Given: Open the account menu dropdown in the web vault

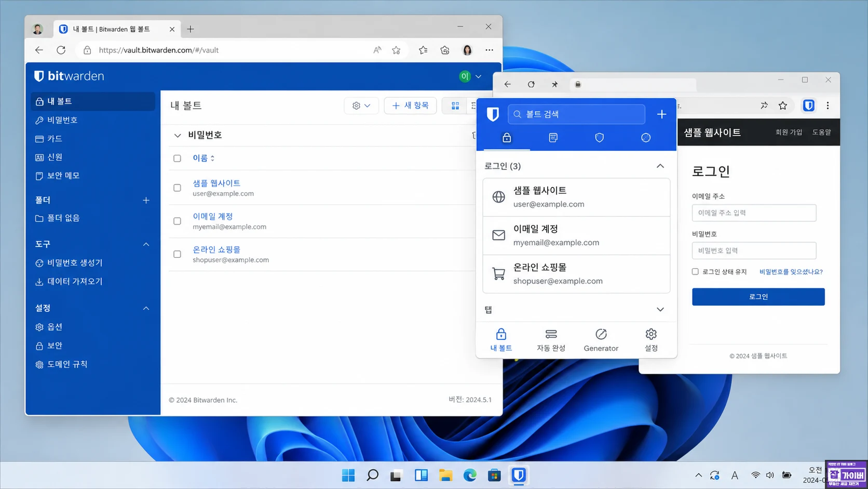Looking at the screenshot, I should coord(471,76).
